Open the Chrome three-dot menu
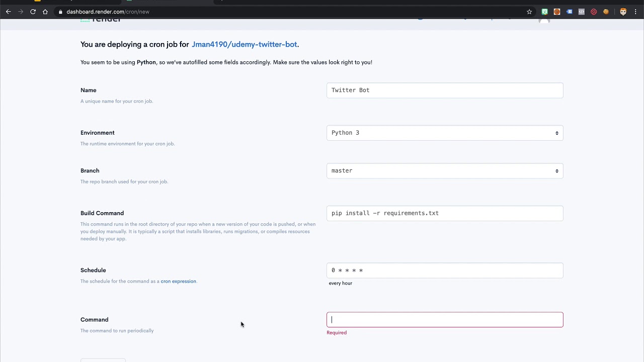The image size is (644, 362). (x=636, y=12)
